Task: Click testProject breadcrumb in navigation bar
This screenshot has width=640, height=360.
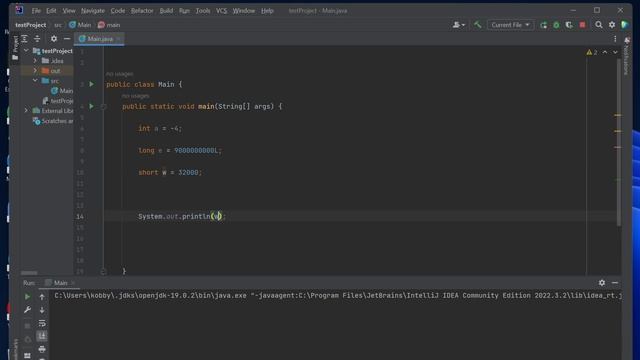Action: (x=31, y=25)
